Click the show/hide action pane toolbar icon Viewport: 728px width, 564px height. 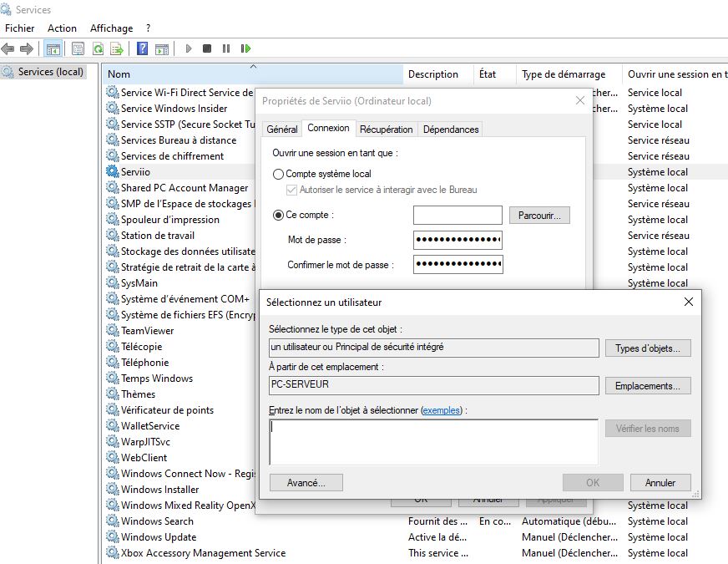coord(162,48)
